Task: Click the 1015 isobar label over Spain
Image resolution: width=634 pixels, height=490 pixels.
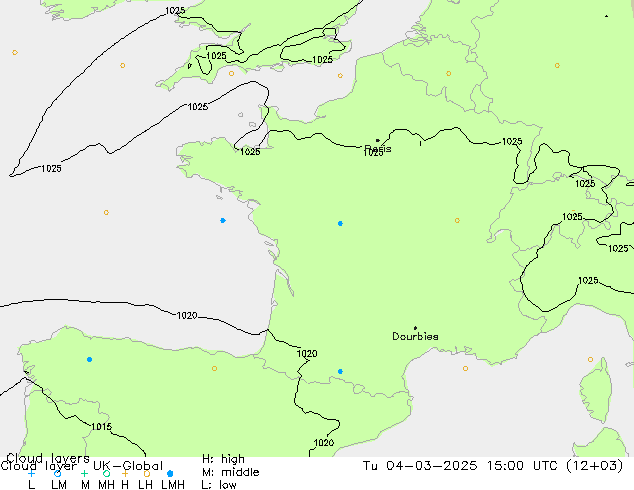Action: [x=101, y=427]
